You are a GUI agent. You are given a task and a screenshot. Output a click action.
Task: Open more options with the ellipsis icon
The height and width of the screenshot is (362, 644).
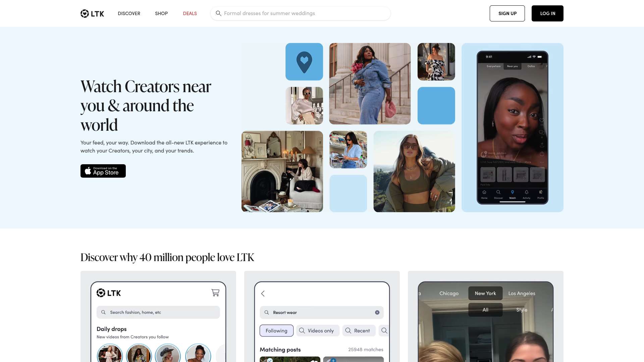[542, 162]
